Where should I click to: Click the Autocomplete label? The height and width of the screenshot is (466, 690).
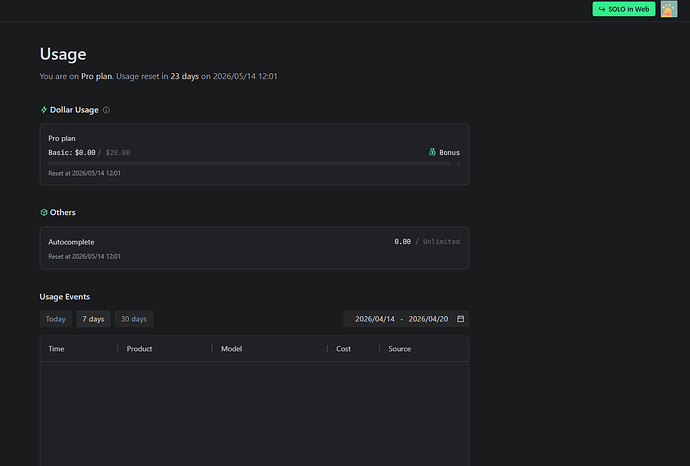coord(71,242)
